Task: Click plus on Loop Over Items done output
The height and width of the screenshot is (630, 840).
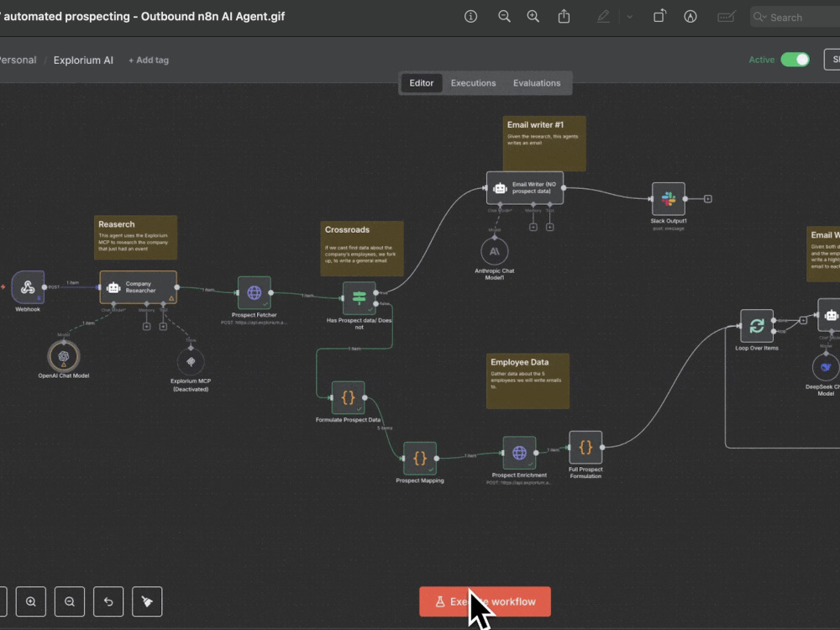Action: [803, 320]
